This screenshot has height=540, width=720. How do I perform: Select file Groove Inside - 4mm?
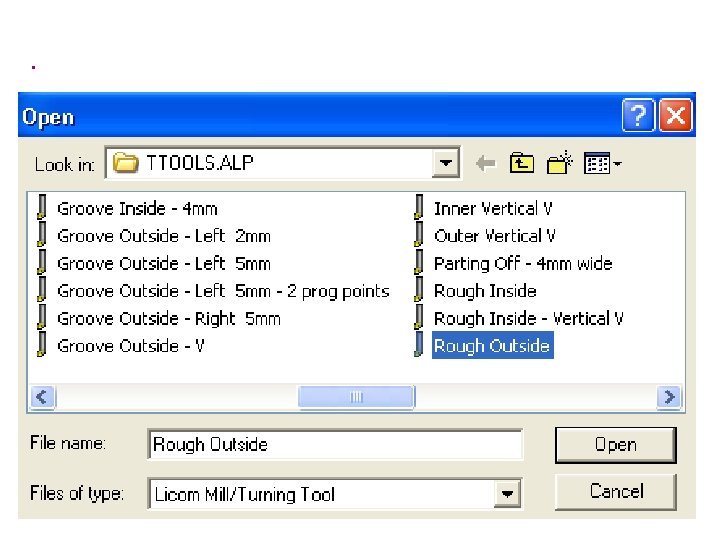click(137, 209)
